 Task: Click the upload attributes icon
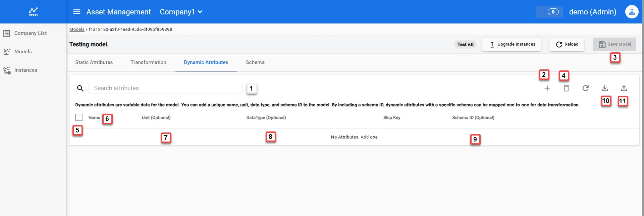[x=624, y=88]
